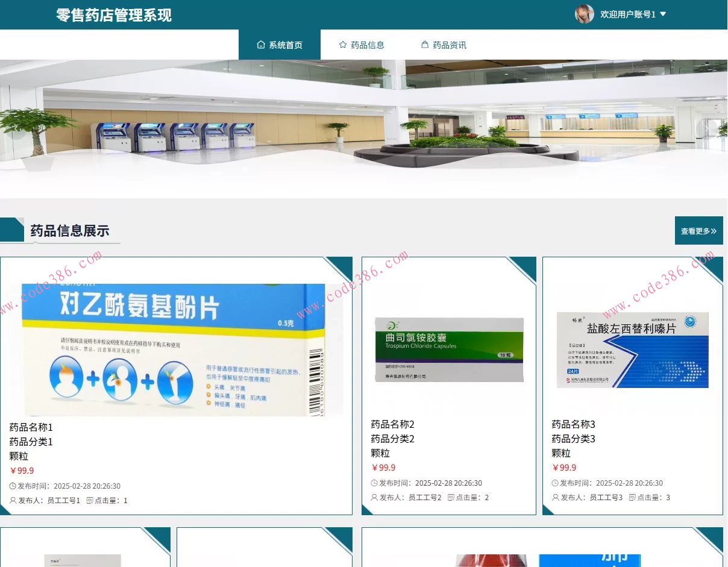
Task: Click the 零售药店管理系现 site title
Action: (x=114, y=14)
